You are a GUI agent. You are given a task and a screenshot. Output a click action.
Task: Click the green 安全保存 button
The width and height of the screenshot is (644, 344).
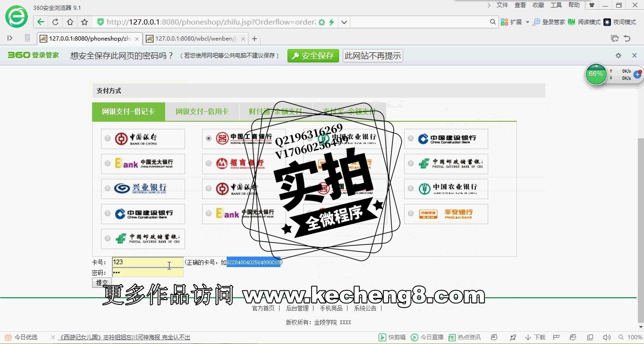(x=314, y=56)
